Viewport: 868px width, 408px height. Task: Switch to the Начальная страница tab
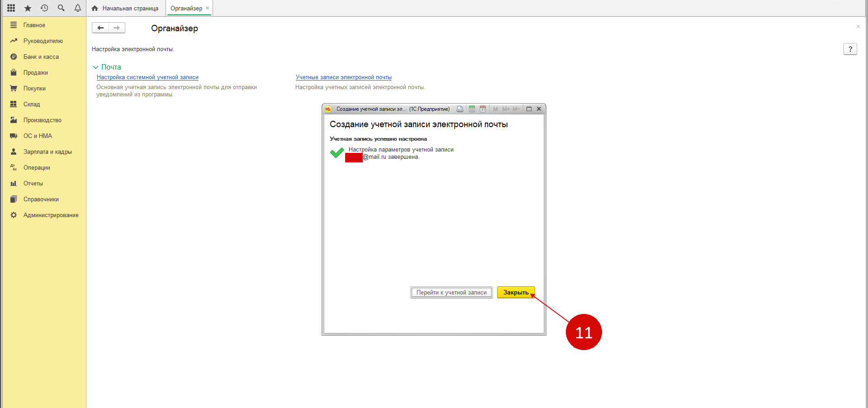click(x=125, y=8)
